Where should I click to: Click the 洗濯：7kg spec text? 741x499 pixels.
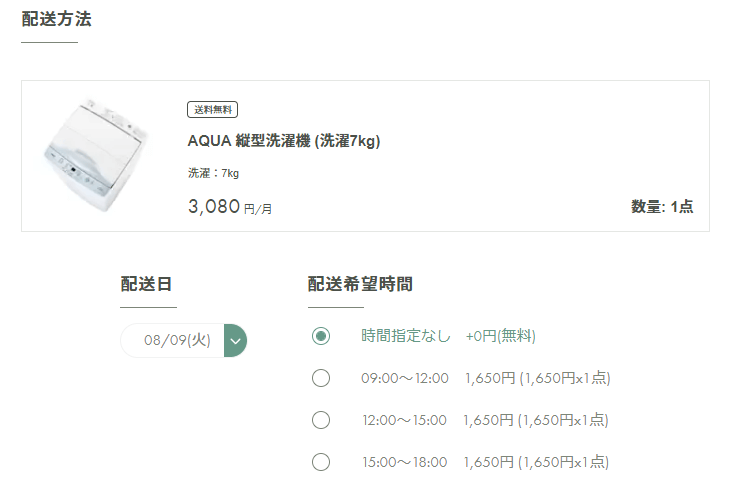214,173
